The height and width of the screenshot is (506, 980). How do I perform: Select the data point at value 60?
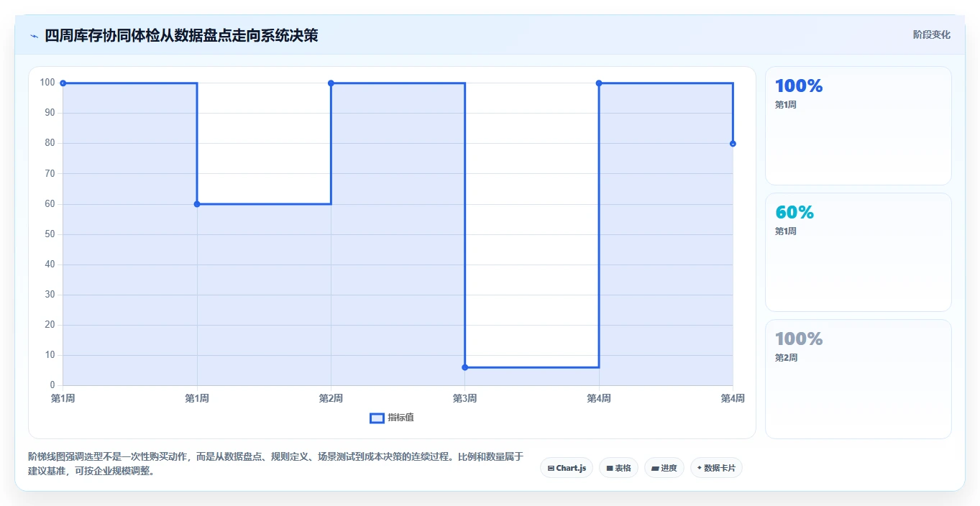(197, 204)
